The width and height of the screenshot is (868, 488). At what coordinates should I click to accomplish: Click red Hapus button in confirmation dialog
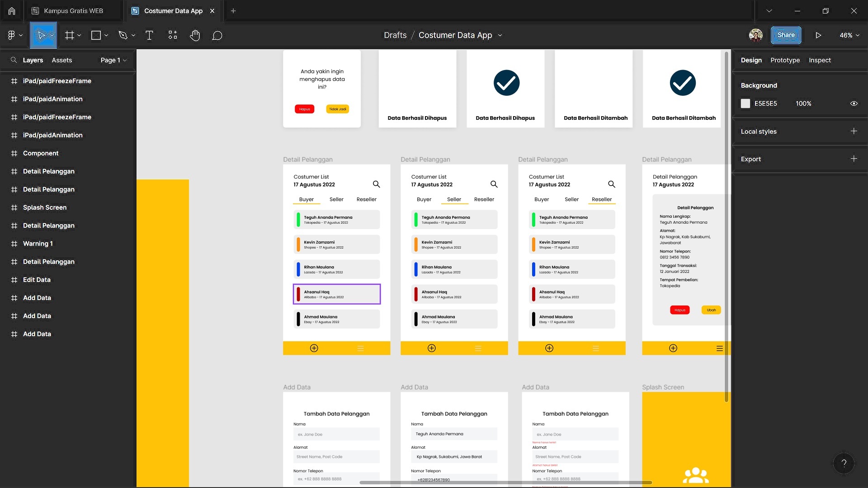[305, 109]
